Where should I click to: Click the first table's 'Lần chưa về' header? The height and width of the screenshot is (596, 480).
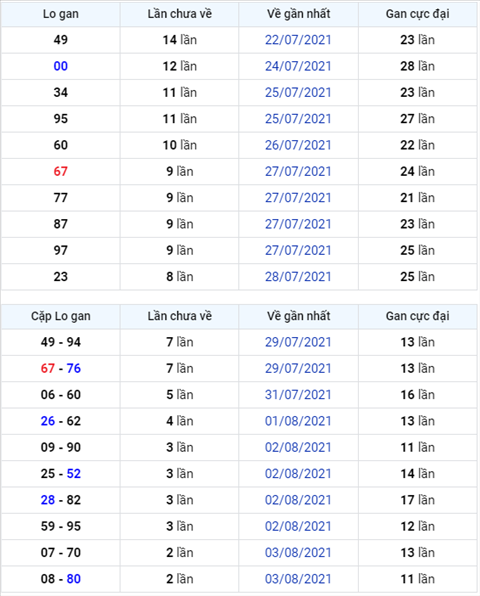coord(179,14)
